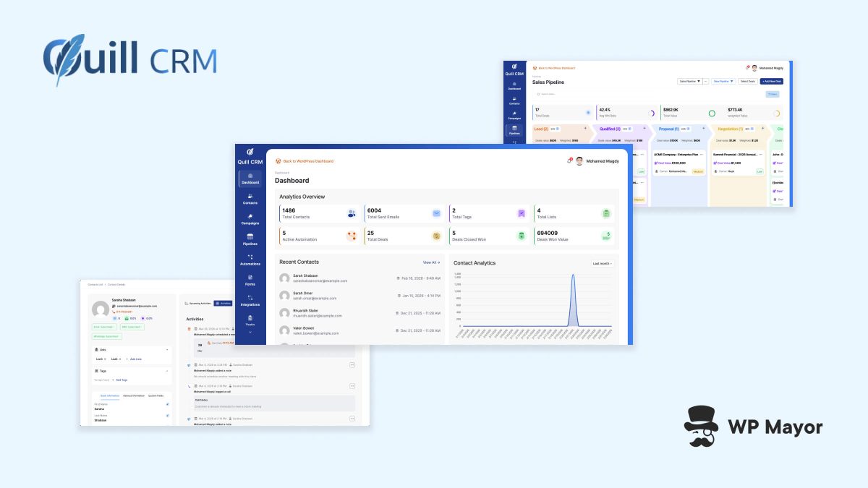Change Contact Analytics period from Last month
Viewport: 868px width, 488px height.
point(603,263)
